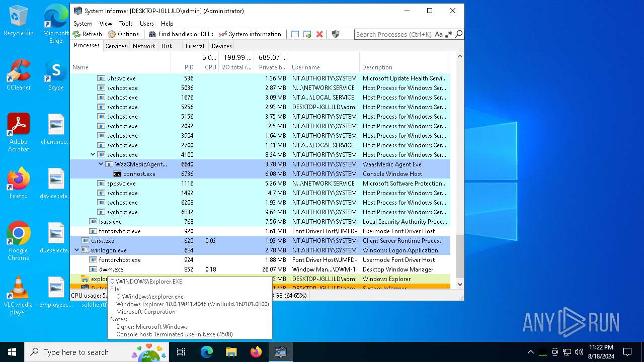Open the Help menu

[167, 23]
